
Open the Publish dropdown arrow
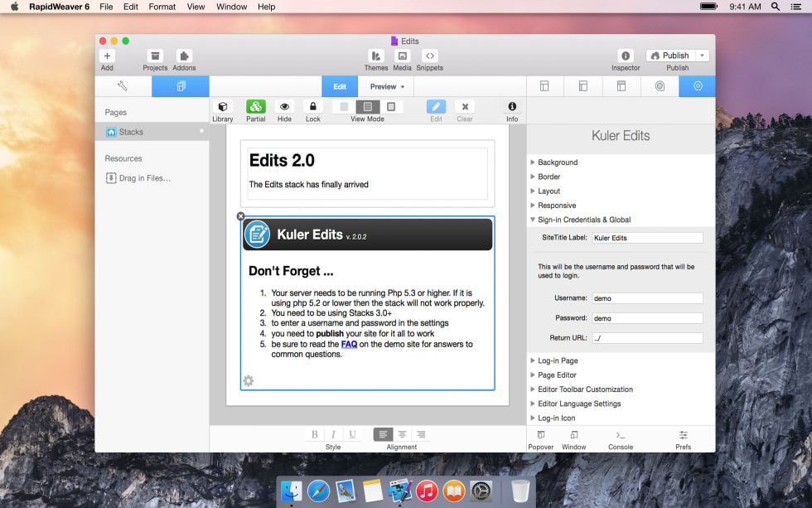[x=703, y=56]
